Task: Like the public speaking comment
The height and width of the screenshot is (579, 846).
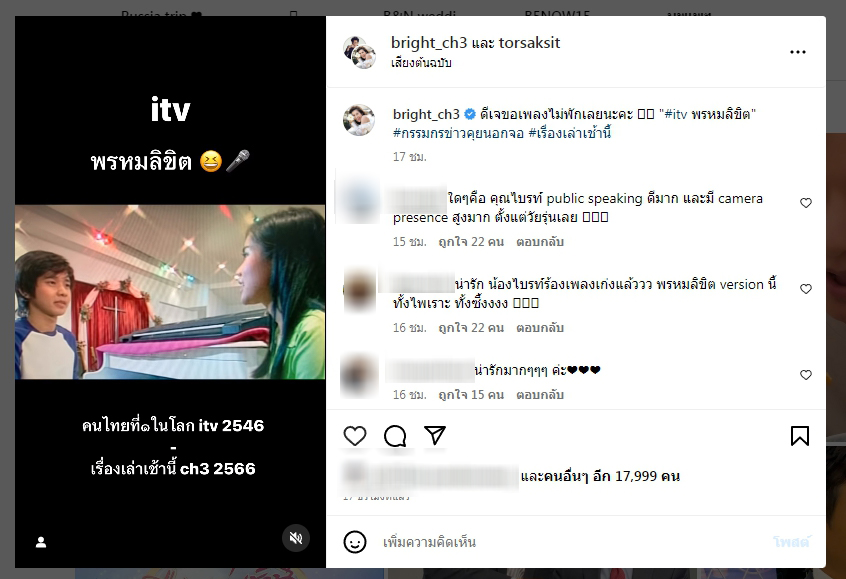Action: click(806, 203)
